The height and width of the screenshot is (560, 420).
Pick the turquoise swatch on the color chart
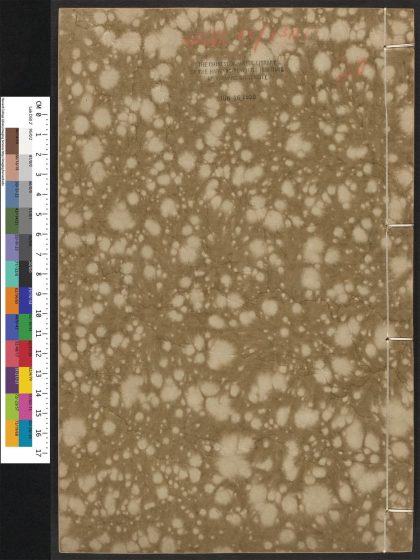pos(12,274)
